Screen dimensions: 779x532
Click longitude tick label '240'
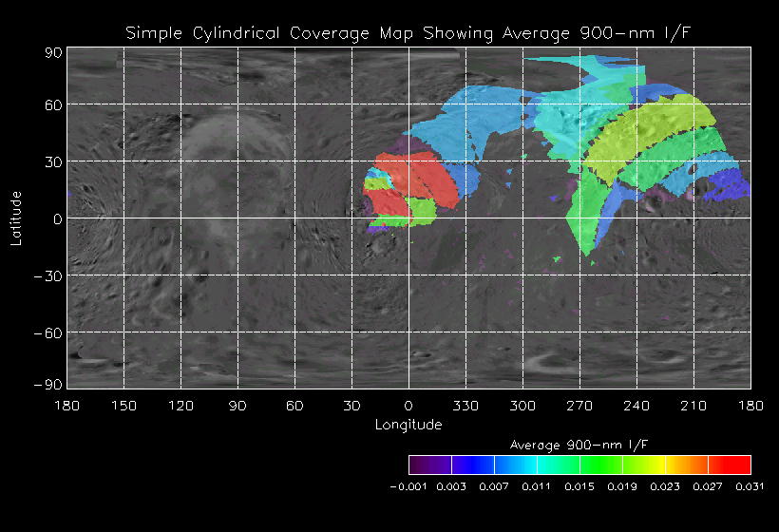pos(636,406)
